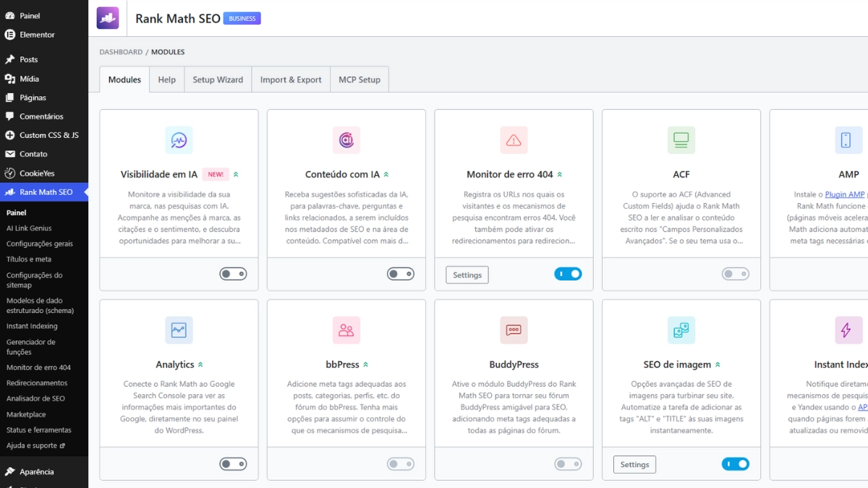Open Comentários via its speech bubble icon

(x=10, y=116)
